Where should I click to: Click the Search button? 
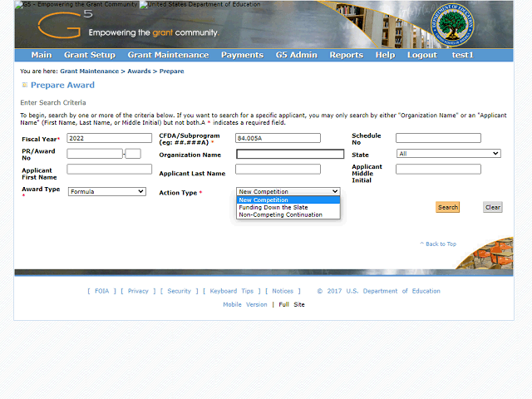pyautogui.click(x=447, y=207)
